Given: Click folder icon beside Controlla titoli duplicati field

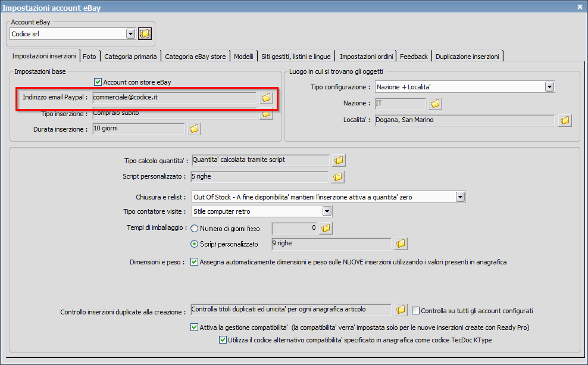Looking at the screenshot, I should pos(401,310).
